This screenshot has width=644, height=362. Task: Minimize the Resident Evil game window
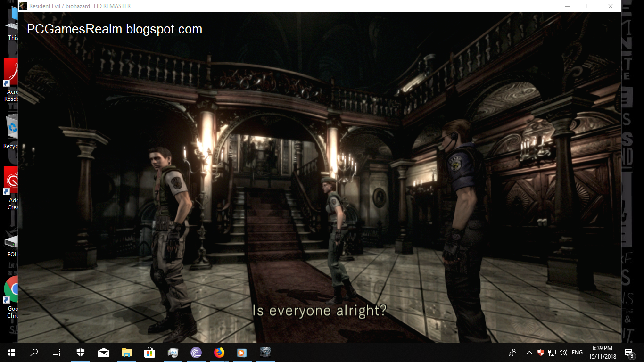pyautogui.click(x=567, y=6)
